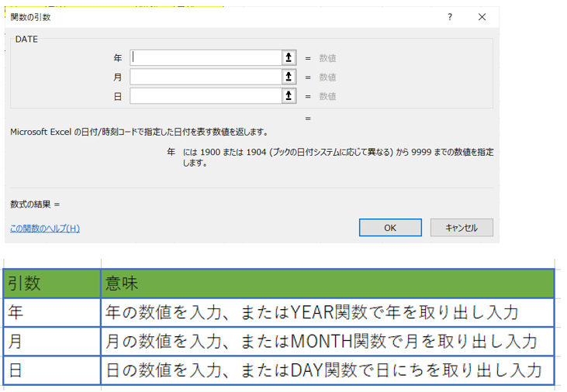Select the 日 cell in the table
567x392 pixels.
click(52, 370)
